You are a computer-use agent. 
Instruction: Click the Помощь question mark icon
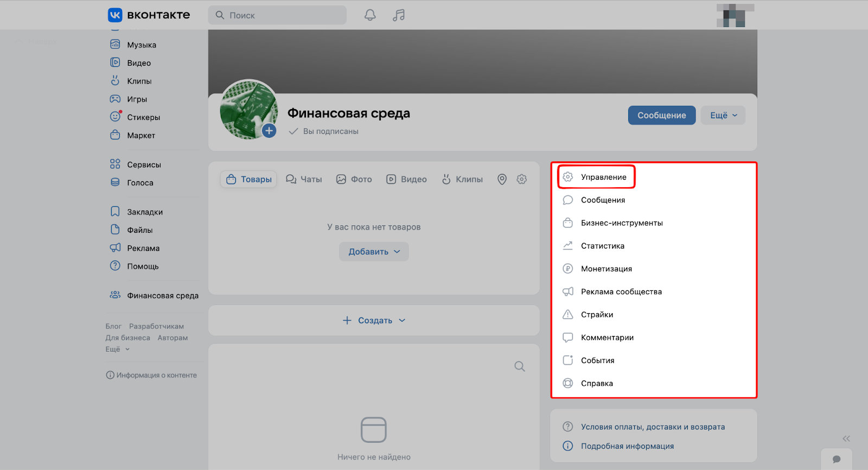point(115,266)
